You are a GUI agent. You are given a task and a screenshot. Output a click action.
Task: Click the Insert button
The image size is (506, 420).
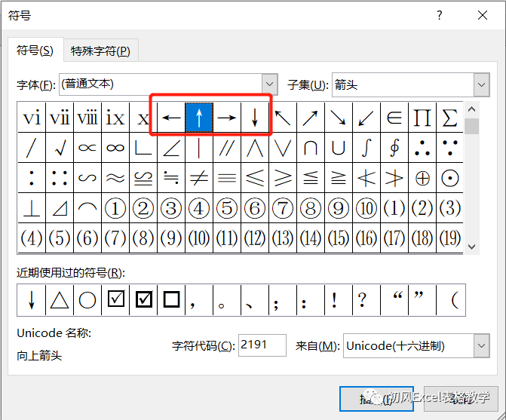(376, 399)
